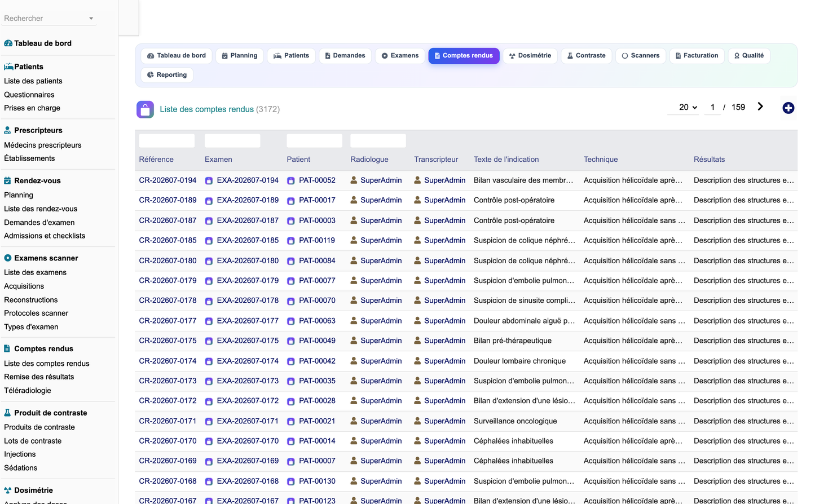
Task: Click Patients section bed icon in sidebar
Action: (8, 67)
